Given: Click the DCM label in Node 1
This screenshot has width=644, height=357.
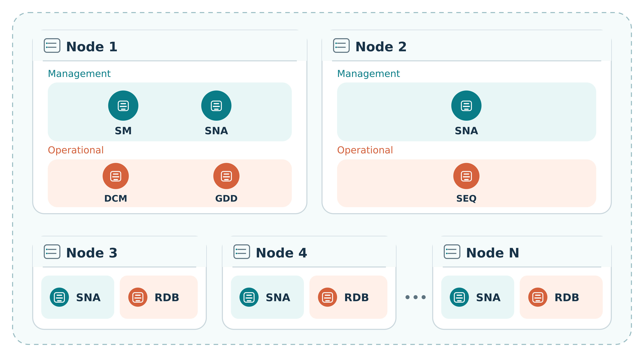Looking at the screenshot, I should 116,198.
